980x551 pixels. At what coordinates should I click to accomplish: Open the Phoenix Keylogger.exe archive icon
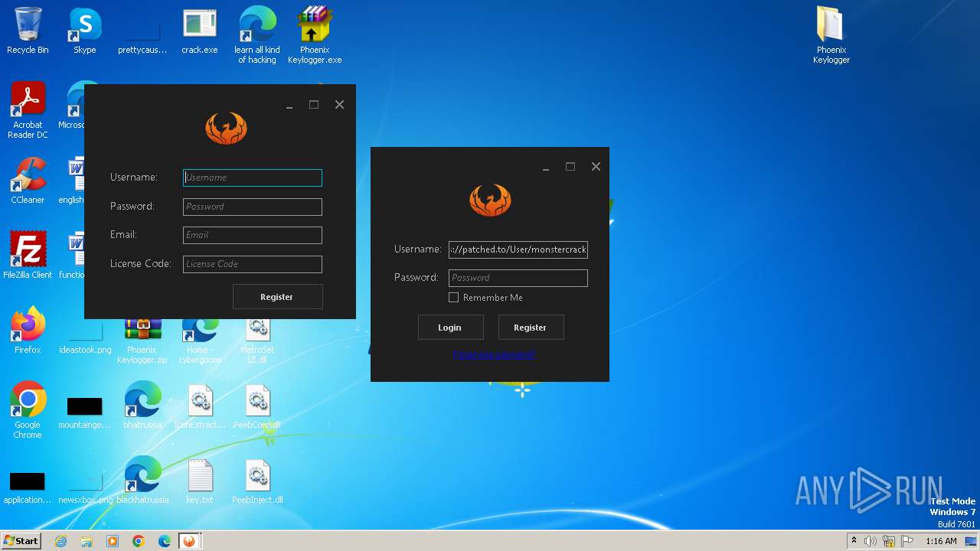tap(315, 35)
